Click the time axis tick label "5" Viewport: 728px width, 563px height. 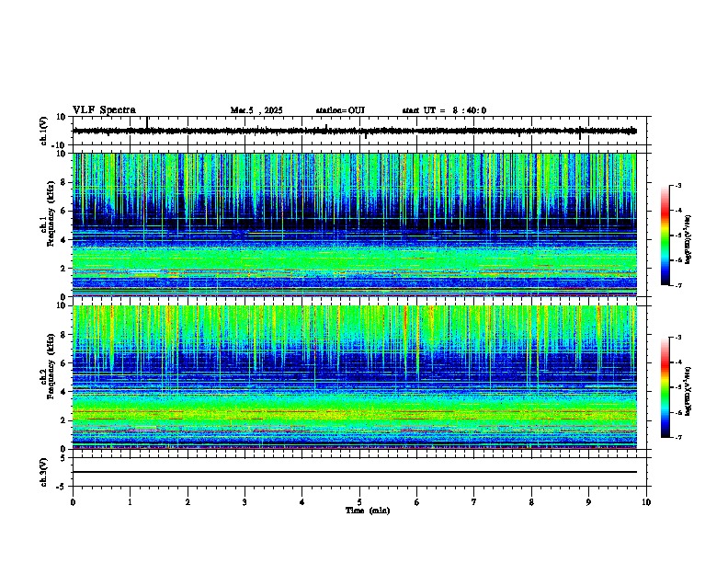click(x=359, y=502)
